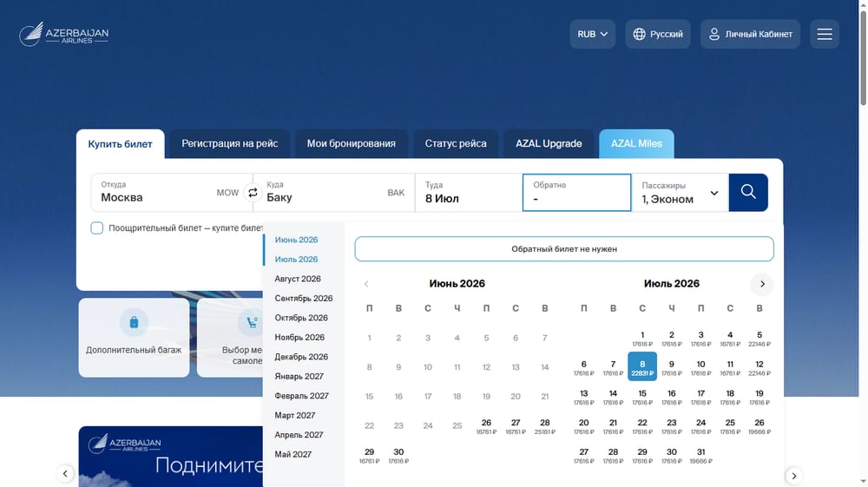Jump to Май 2027 in month list
Viewport: 868px width, 487px height.
[293, 454]
